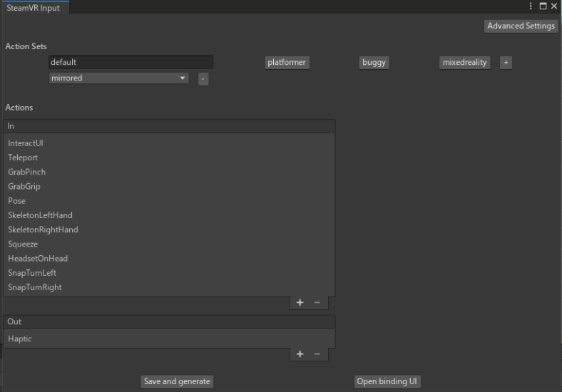The height and width of the screenshot is (392, 562).
Task: Select the GrabGrip action
Action: tap(169, 186)
